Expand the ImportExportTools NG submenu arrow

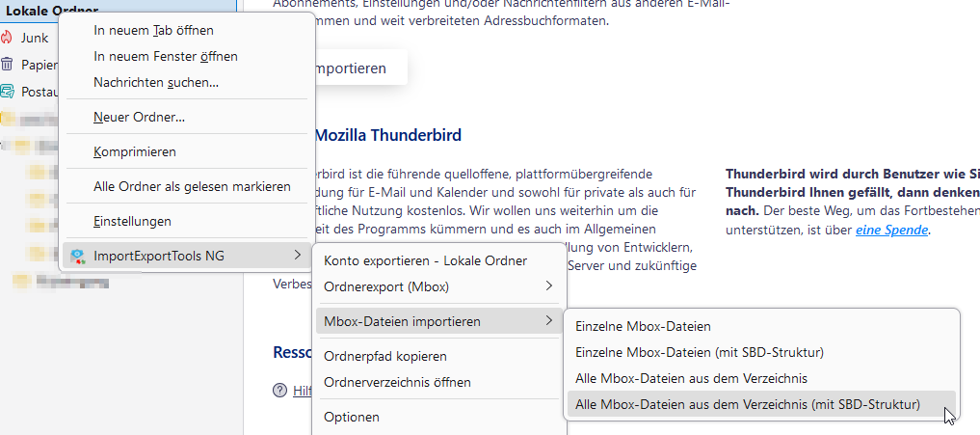coord(296,256)
